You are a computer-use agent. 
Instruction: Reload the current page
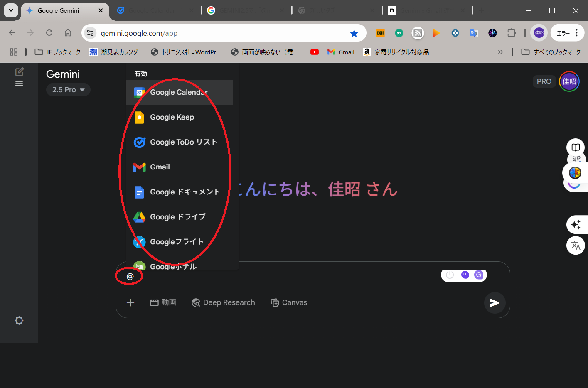tap(49, 33)
